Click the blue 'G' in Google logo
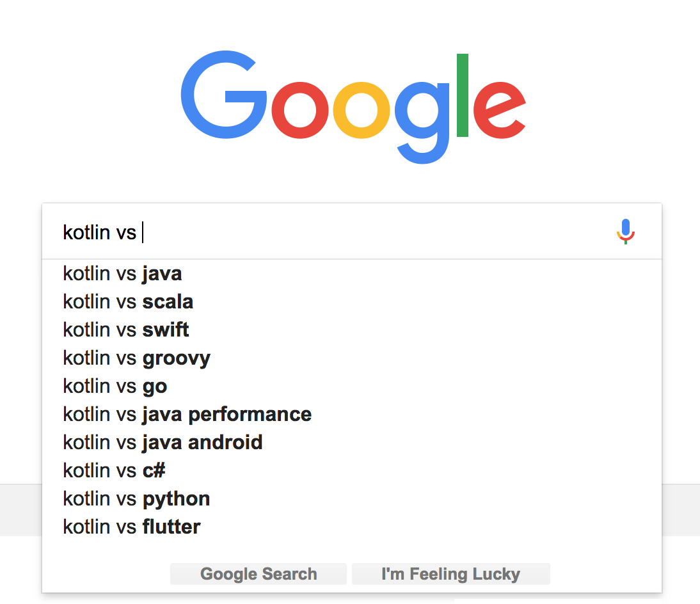The height and width of the screenshot is (604, 700). click(x=224, y=95)
